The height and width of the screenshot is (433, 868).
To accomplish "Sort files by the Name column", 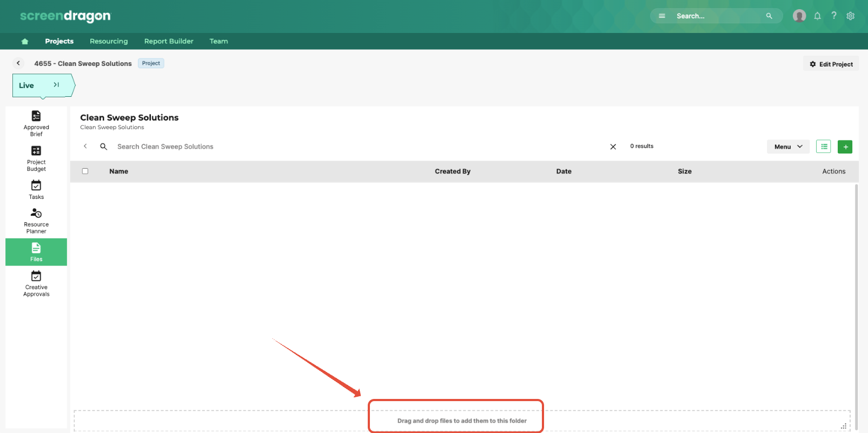I will click(118, 171).
